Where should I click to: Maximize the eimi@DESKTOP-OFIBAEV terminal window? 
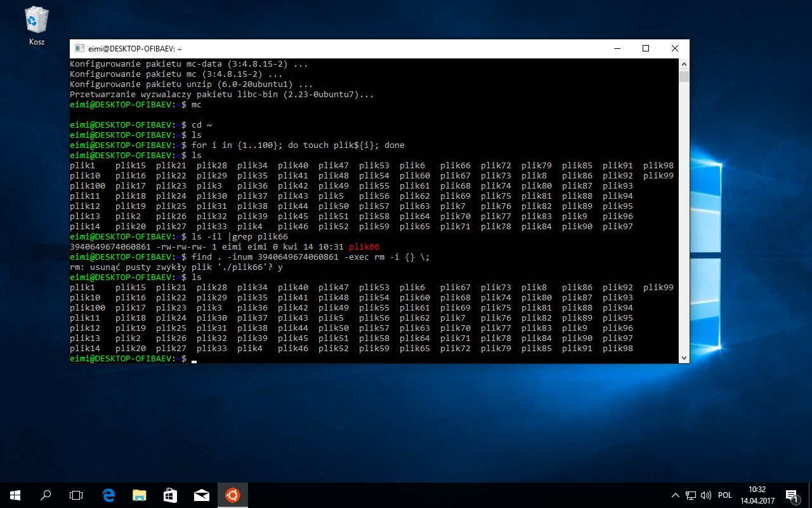click(x=645, y=48)
